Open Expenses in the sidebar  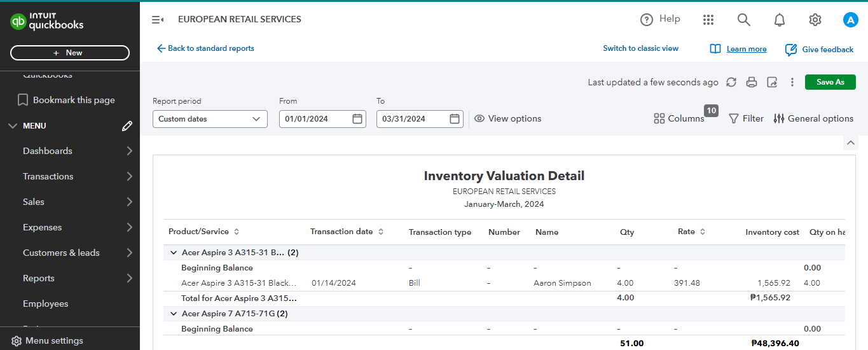43,227
